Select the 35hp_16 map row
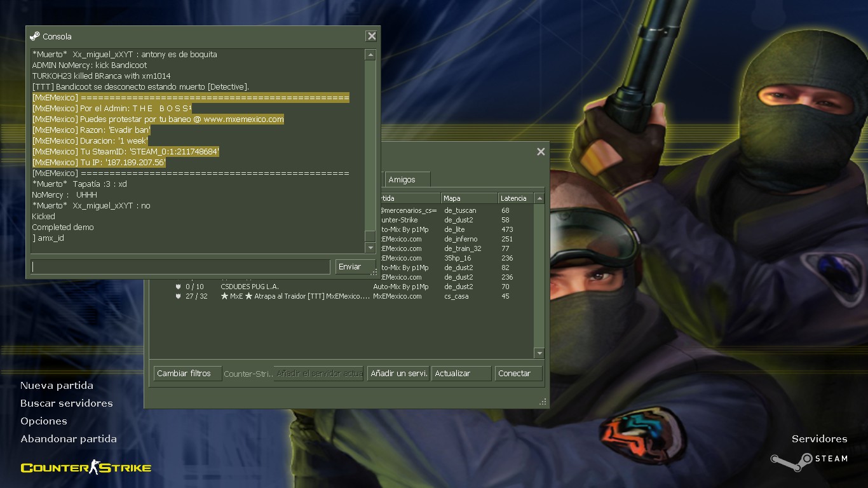Screen dimensions: 868x488 click(x=458, y=258)
